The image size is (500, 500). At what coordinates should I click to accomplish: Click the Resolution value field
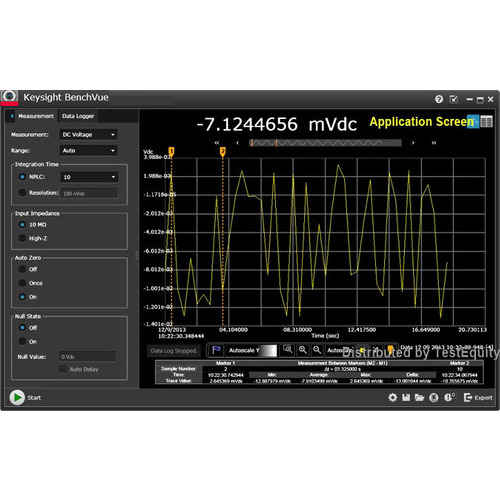pos(89,193)
